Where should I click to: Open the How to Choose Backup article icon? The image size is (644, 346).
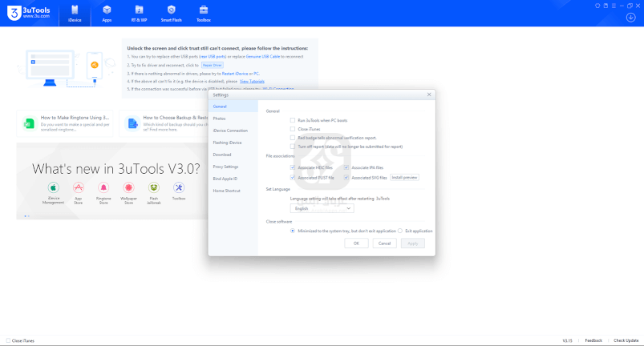click(132, 123)
